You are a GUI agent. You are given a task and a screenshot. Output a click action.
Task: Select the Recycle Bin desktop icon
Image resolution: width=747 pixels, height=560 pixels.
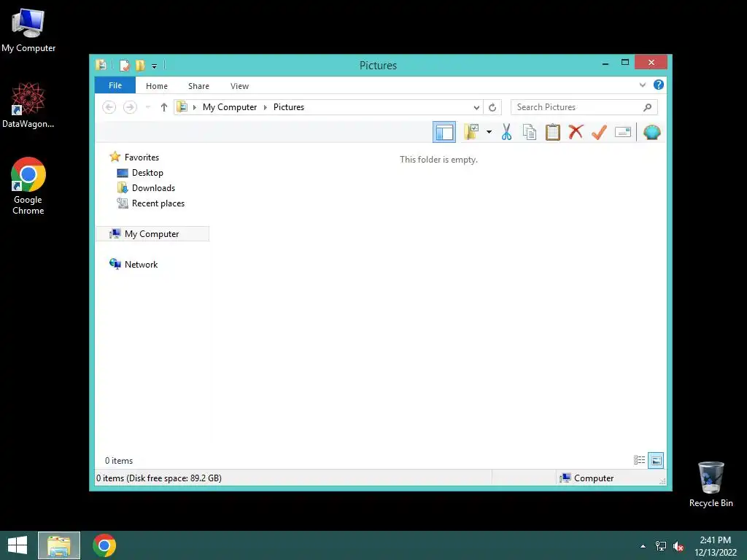711,484
